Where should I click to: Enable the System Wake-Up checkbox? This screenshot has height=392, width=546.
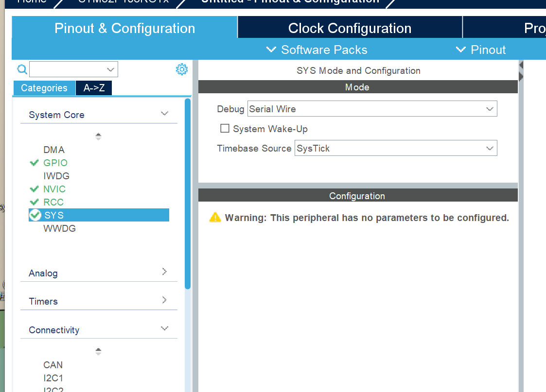pyautogui.click(x=225, y=128)
